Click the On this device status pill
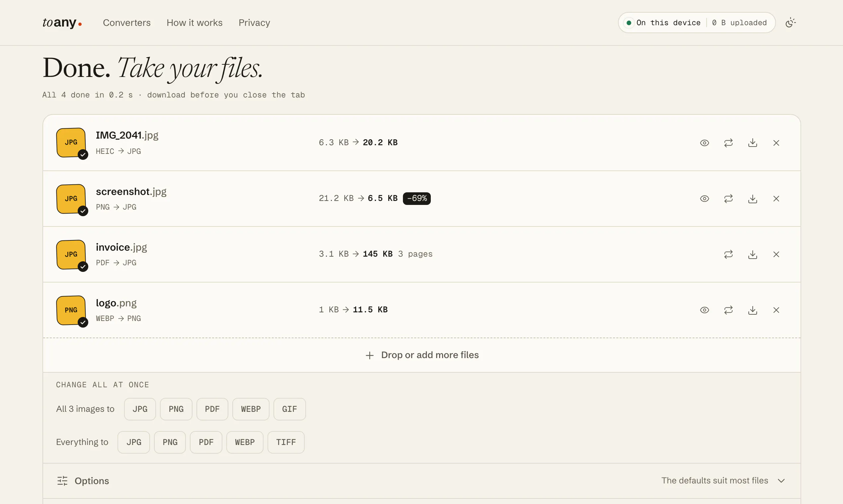This screenshot has height=504, width=843. tap(697, 23)
